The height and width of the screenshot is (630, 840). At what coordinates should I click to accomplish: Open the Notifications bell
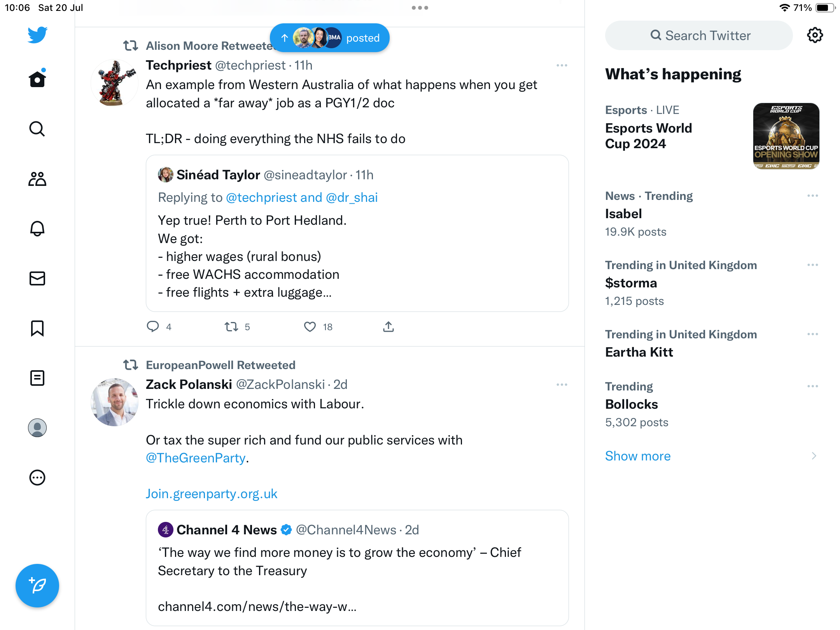37,229
